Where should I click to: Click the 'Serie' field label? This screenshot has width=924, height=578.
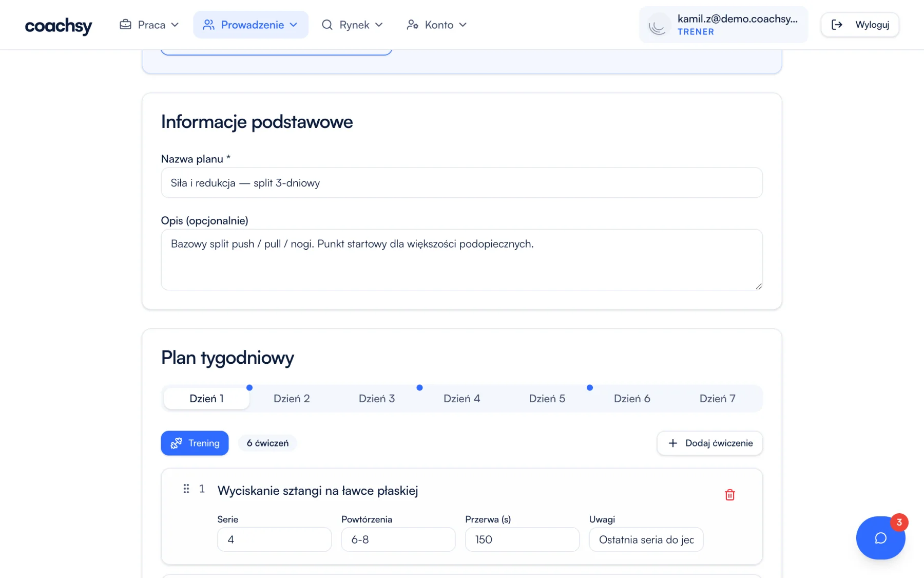click(x=228, y=519)
